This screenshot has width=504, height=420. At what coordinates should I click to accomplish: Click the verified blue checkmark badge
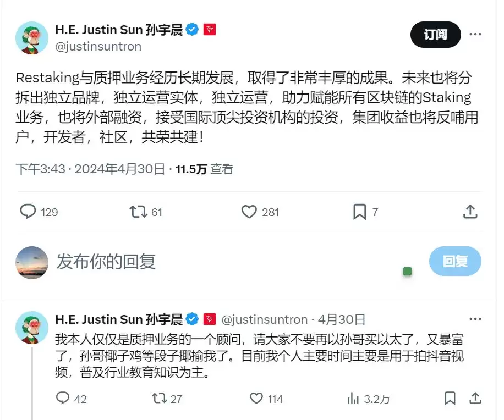pos(192,30)
